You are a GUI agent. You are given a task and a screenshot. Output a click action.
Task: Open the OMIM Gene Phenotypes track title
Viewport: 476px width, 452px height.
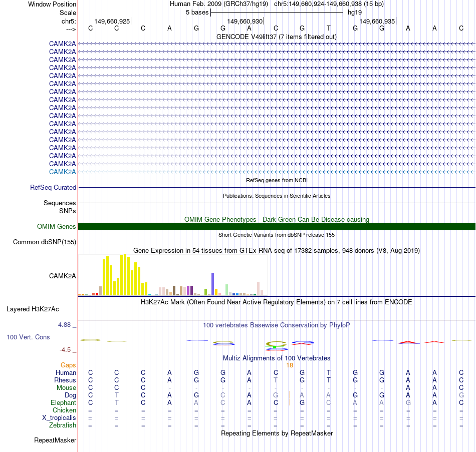point(277,219)
